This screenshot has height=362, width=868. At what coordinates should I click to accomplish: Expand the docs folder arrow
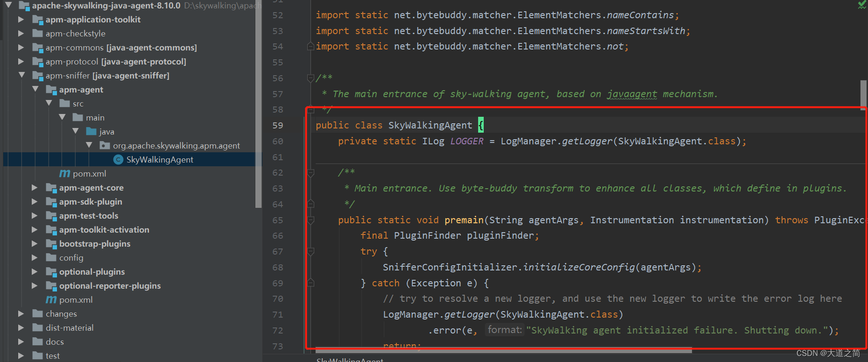click(21, 342)
